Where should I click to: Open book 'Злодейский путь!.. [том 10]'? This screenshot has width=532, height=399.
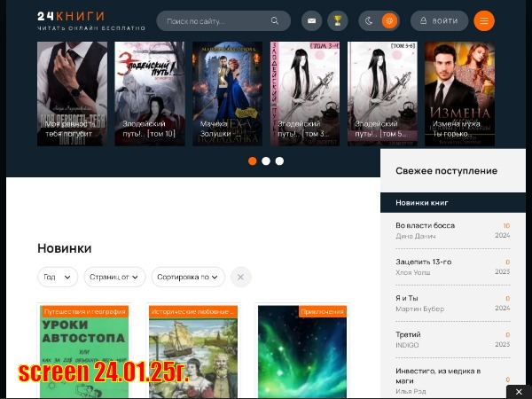click(150, 94)
